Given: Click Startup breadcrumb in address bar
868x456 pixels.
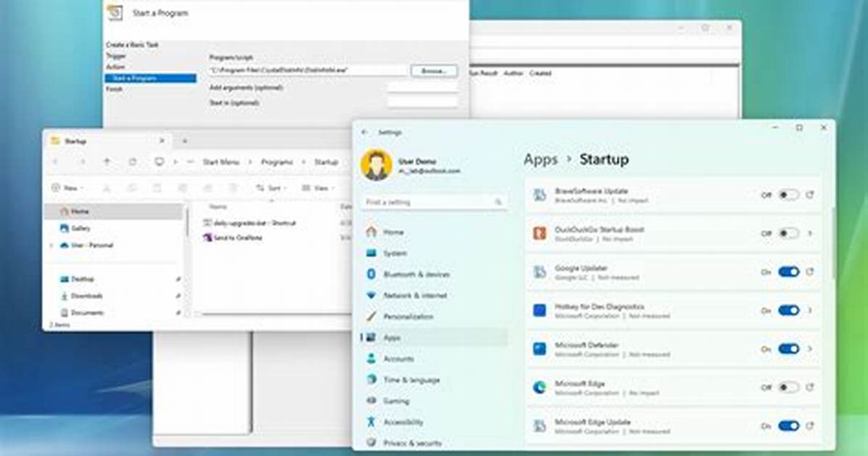Looking at the screenshot, I should coord(326,162).
